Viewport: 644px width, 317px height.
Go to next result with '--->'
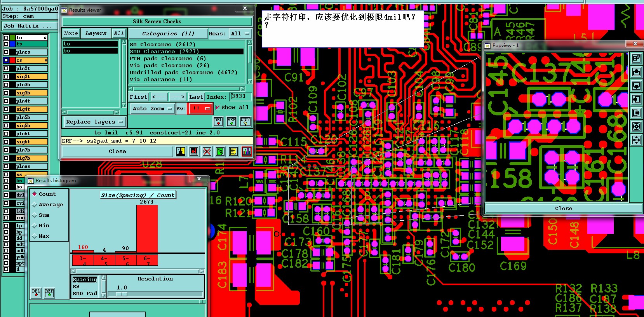coord(178,97)
